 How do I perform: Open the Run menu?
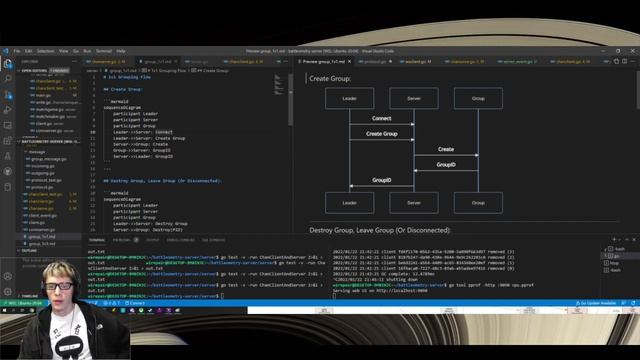click(x=87, y=51)
